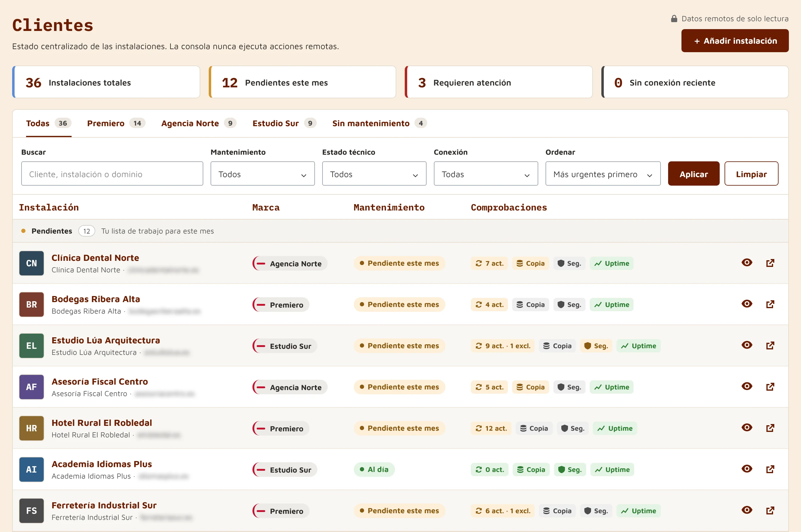The height and width of the screenshot is (532, 801).
Task: Open the Clínica Dental Norte installation link
Action: 95,258
